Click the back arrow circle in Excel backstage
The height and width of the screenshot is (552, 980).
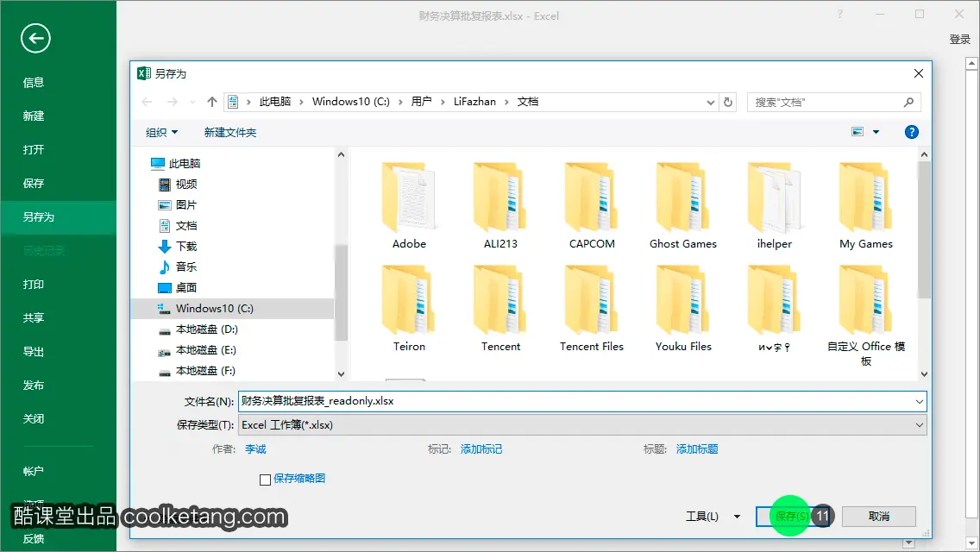pyautogui.click(x=35, y=39)
